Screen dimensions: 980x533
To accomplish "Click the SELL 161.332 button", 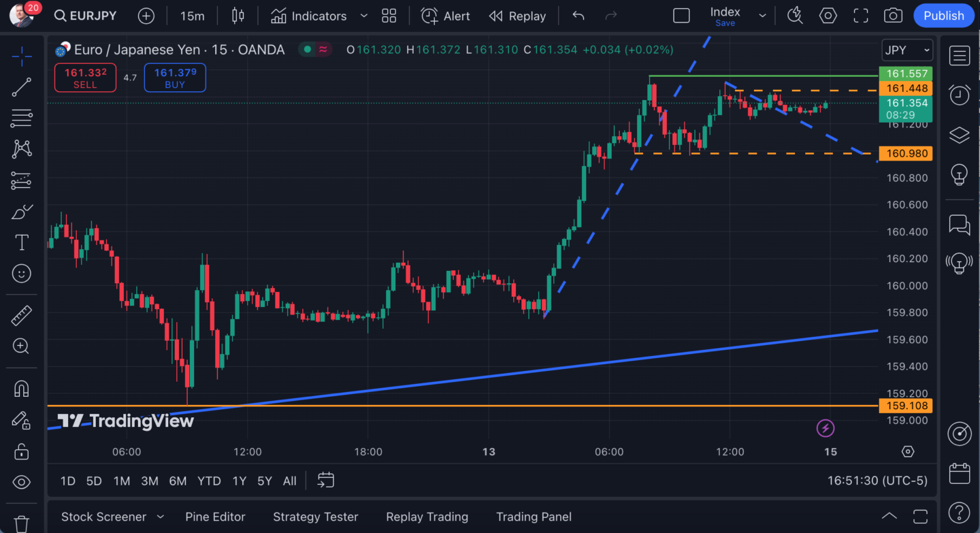I will [85, 78].
